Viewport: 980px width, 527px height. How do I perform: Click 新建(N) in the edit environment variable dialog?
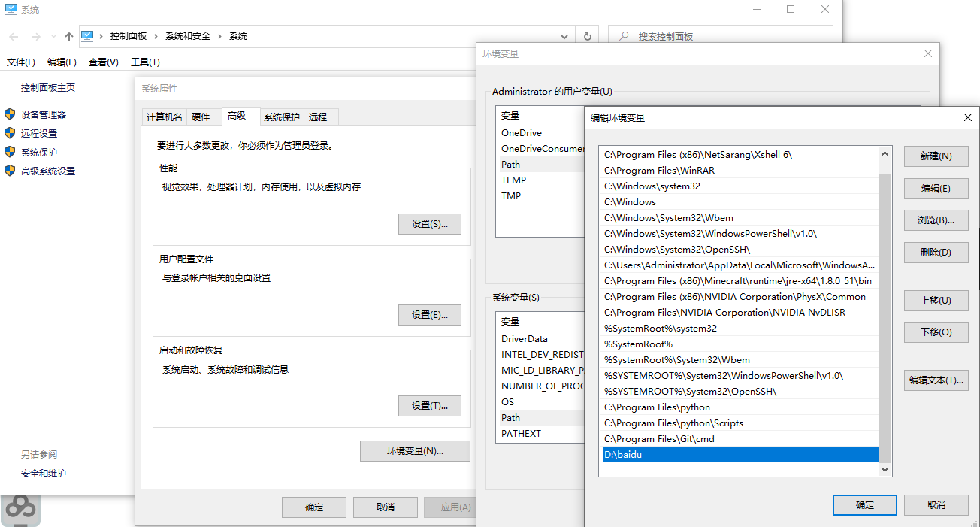point(936,156)
